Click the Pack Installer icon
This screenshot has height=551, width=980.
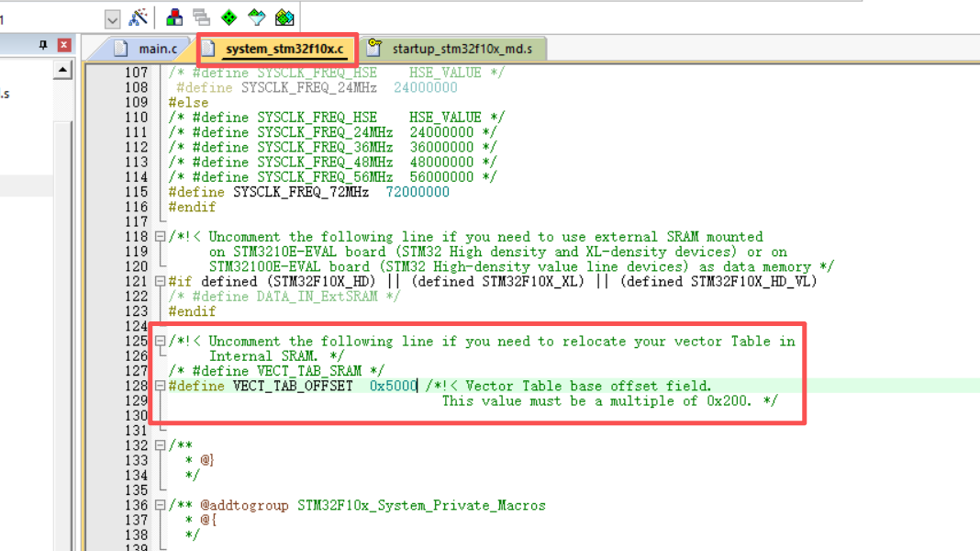tap(284, 17)
